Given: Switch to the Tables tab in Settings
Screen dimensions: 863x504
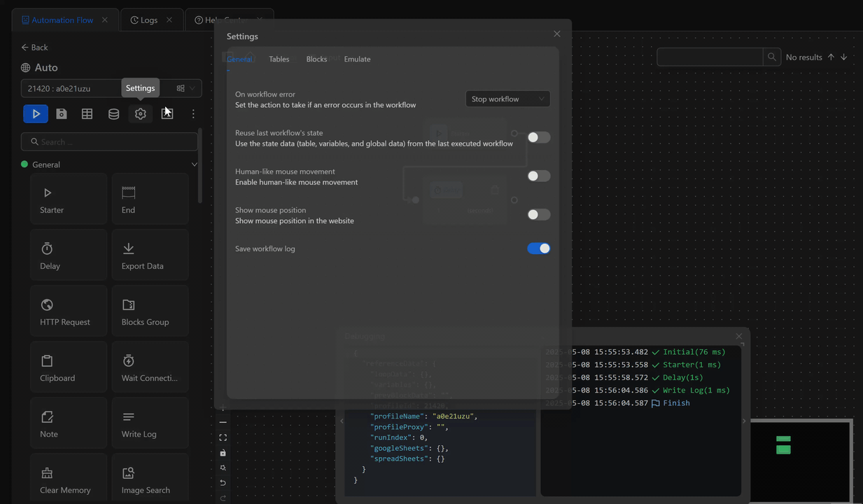Looking at the screenshot, I should [279, 59].
